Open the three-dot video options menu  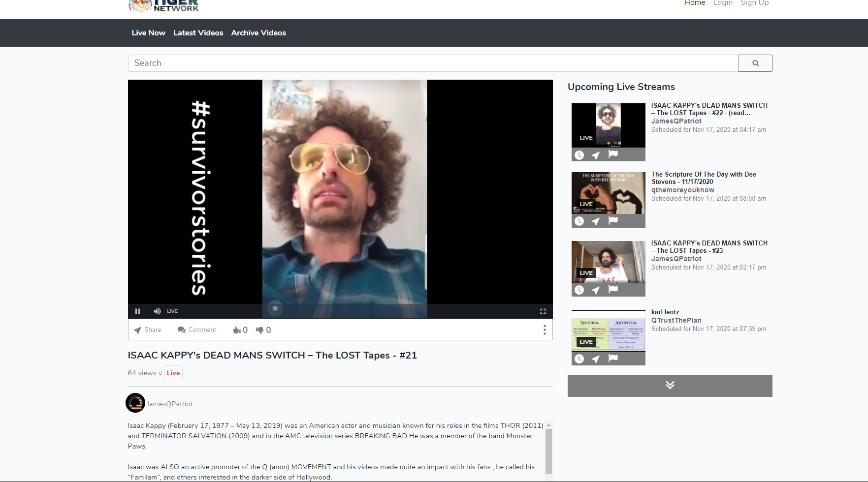click(x=544, y=330)
